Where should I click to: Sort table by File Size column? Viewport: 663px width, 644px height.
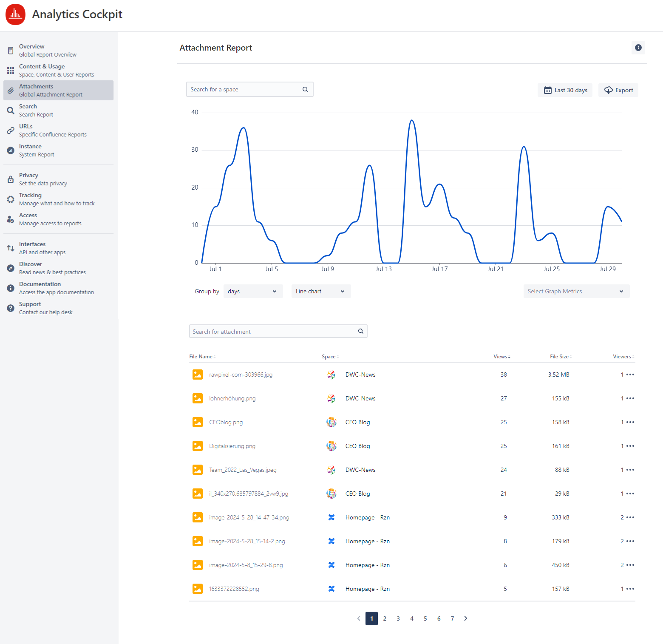click(560, 357)
